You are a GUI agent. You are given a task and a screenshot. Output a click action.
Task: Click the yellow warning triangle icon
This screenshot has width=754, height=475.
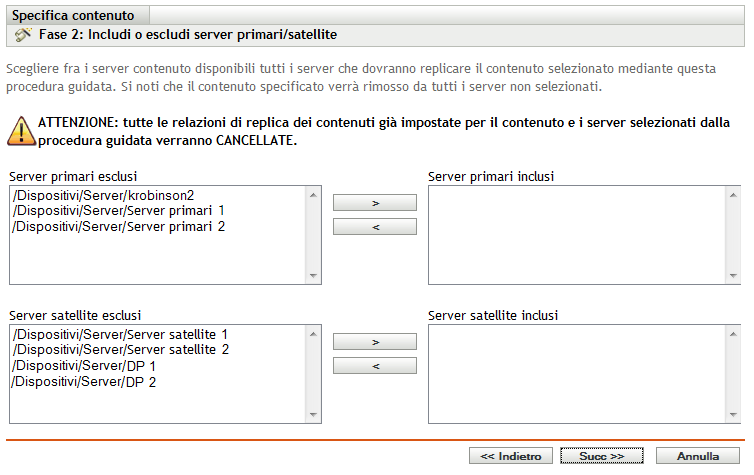(x=20, y=130)
